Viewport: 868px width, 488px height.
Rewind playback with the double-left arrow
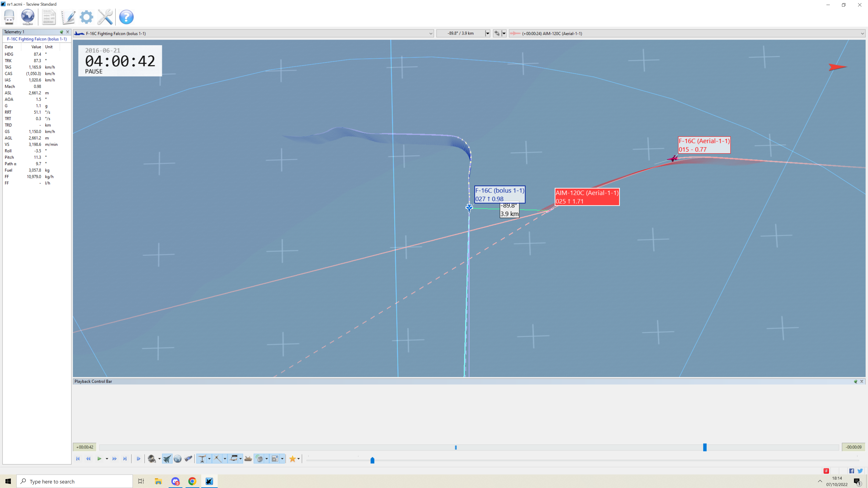click(x=88, y=459)
